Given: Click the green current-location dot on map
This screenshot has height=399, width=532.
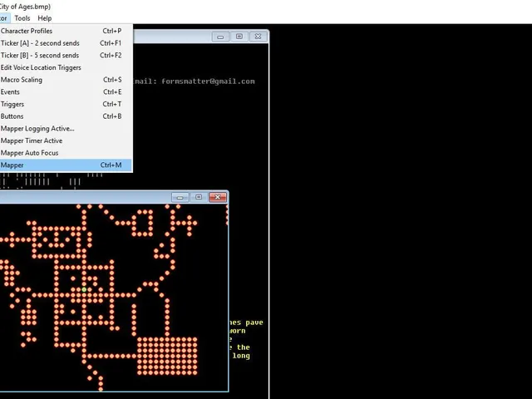Looking at the screenshot, I should [x=84, y=289].
